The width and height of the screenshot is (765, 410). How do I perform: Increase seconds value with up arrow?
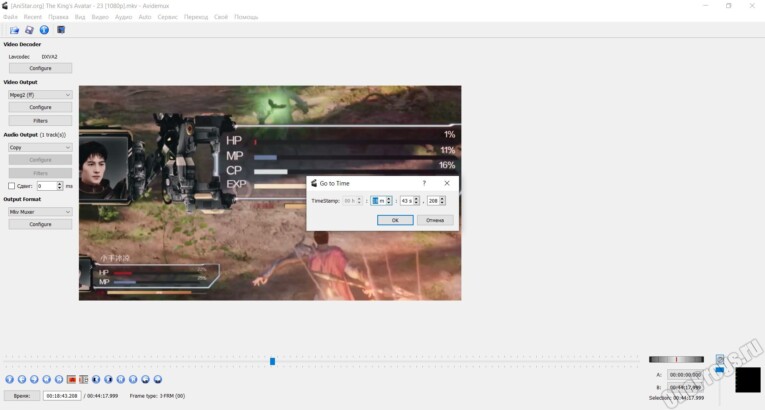pyautogui.click(x=416, y=199)
